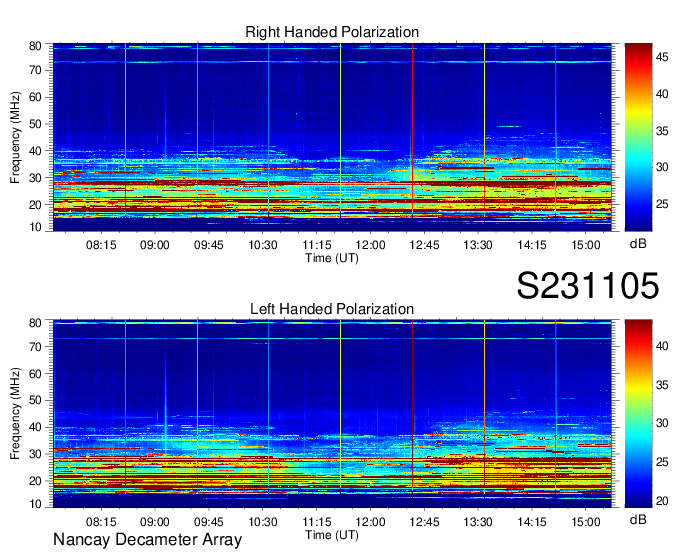Click the 12:00 tick label on upper plot
This screenshot has height=552, width=680.
coord(370,245)
